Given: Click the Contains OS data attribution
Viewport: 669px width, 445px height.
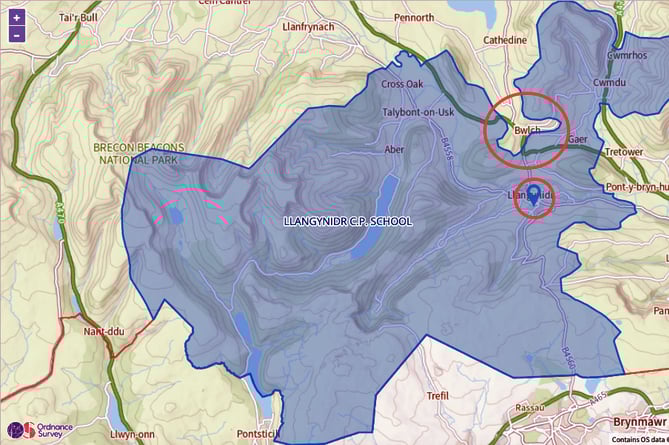Looking at the screenshot, I should tap(640, 439).
